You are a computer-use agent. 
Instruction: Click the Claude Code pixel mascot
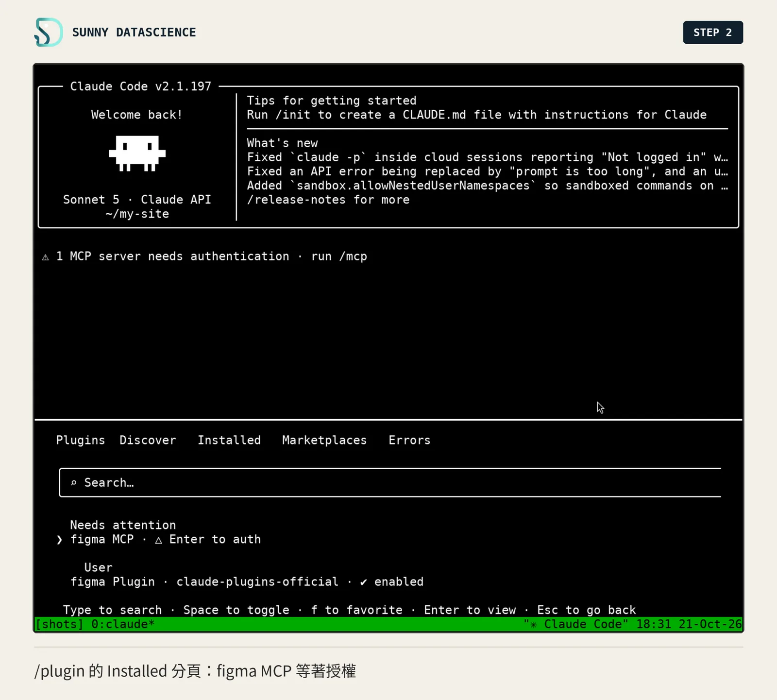pyautogui.click(x=137, y=154)
